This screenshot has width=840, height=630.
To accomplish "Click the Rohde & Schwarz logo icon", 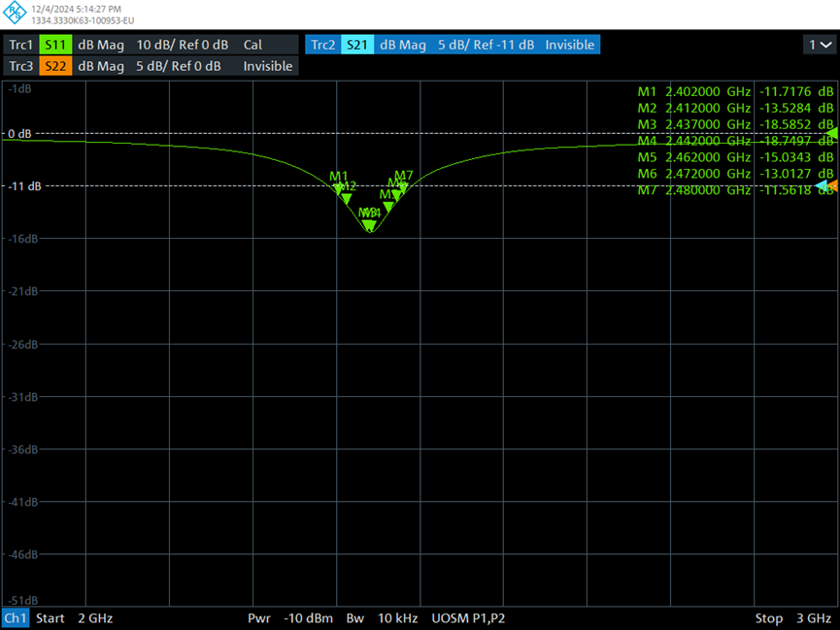I will pyautogui.click(x=15, y=14).
